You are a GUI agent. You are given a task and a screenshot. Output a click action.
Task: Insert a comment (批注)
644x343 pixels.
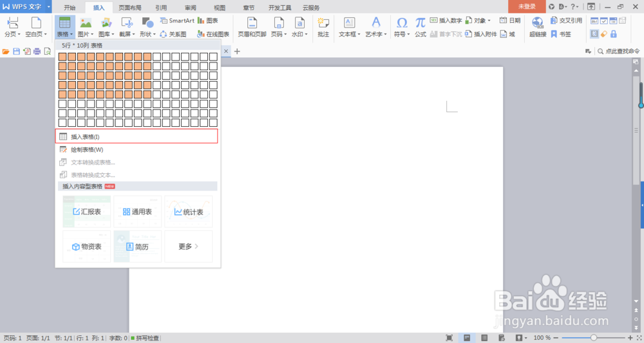pos(323,27)
